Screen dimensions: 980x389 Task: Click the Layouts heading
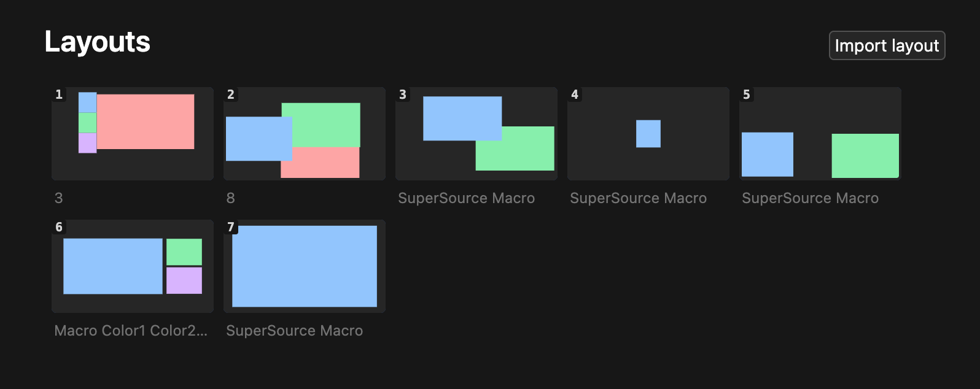point(98,42)
